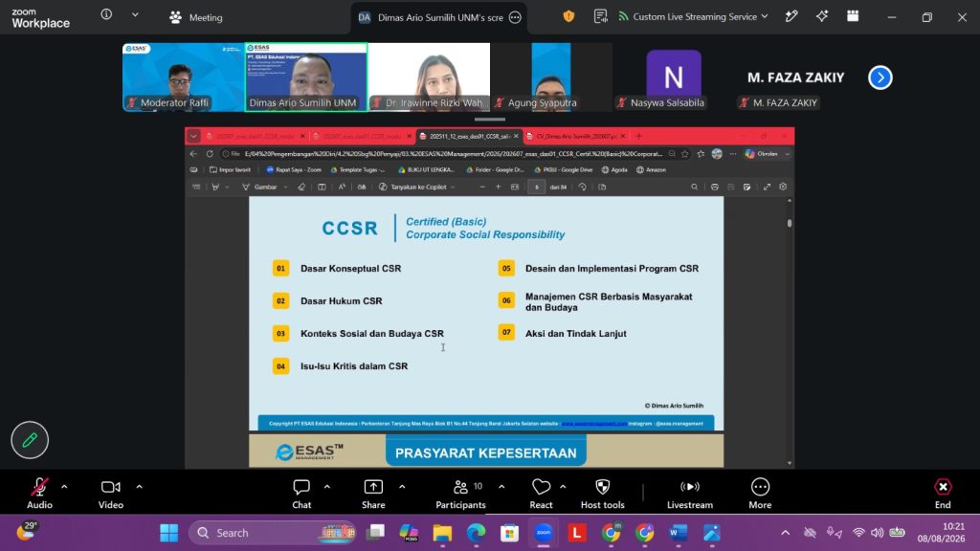The width and height of the screenshot is (980, 551).
Task: Expand Chat options caret
Action: 327,487
